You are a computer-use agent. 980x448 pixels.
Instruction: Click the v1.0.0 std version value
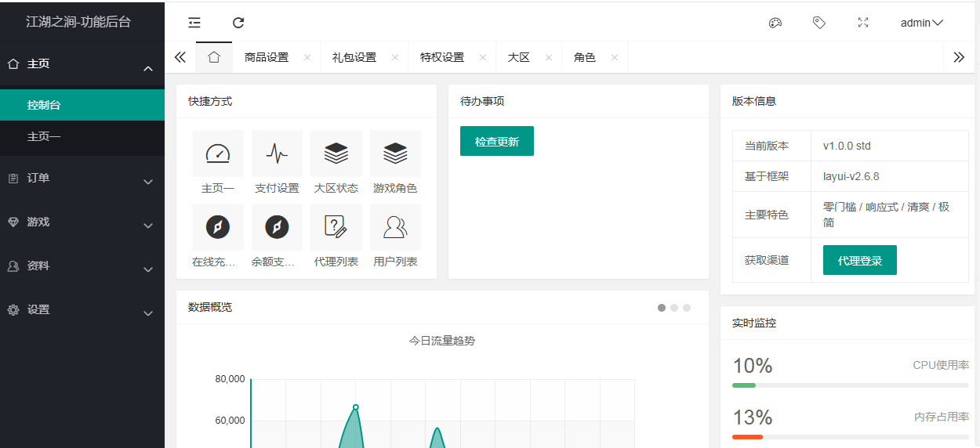pyautogui.click(x=847, y=146)
